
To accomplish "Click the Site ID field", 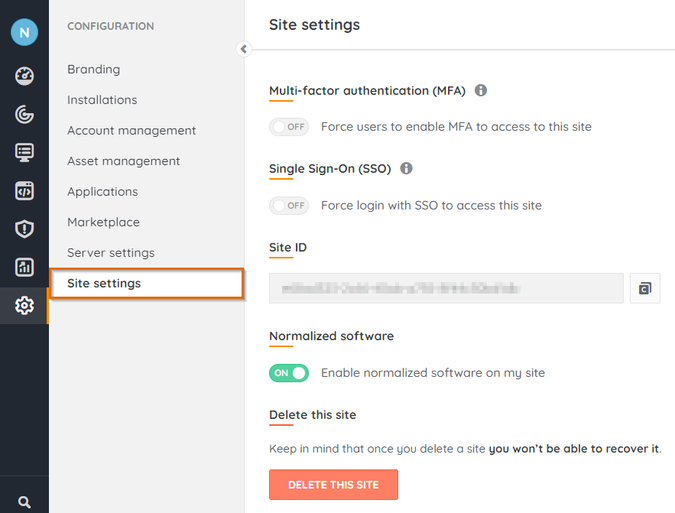I will [x=446, y=288].
